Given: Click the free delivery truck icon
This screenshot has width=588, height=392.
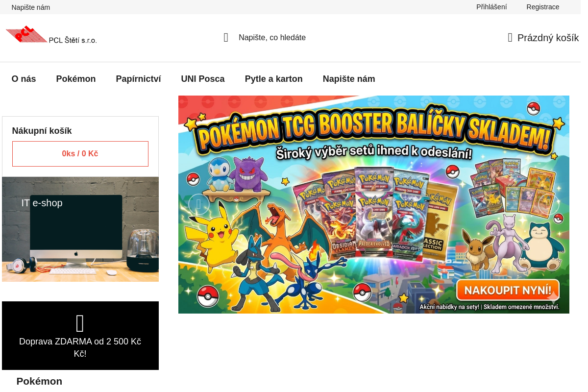Looking at the screenshot, I should pyautogui.click(x=80, y=323).
